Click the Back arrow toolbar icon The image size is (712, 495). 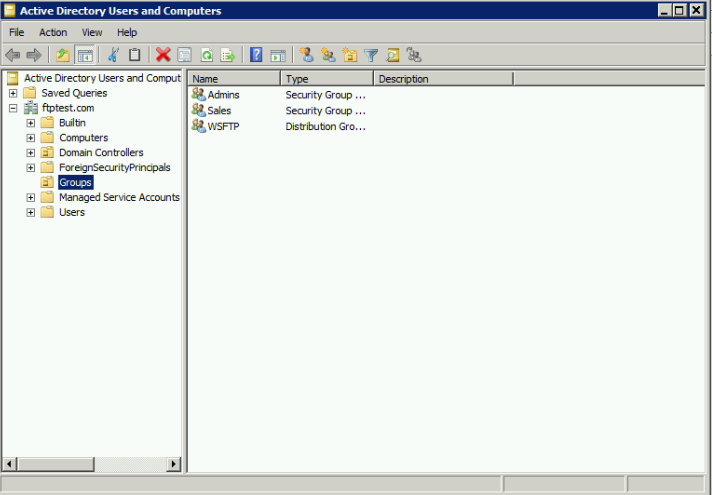[13, 55]
